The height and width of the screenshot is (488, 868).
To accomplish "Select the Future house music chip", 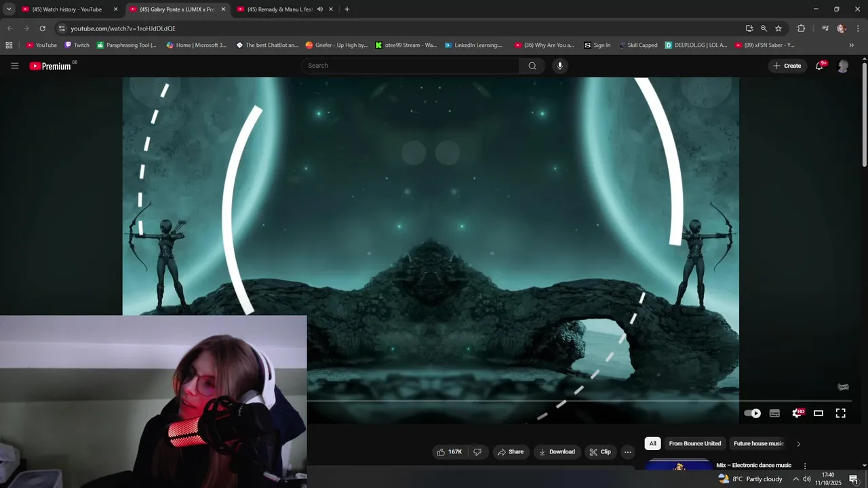I will tap(758, 444).
